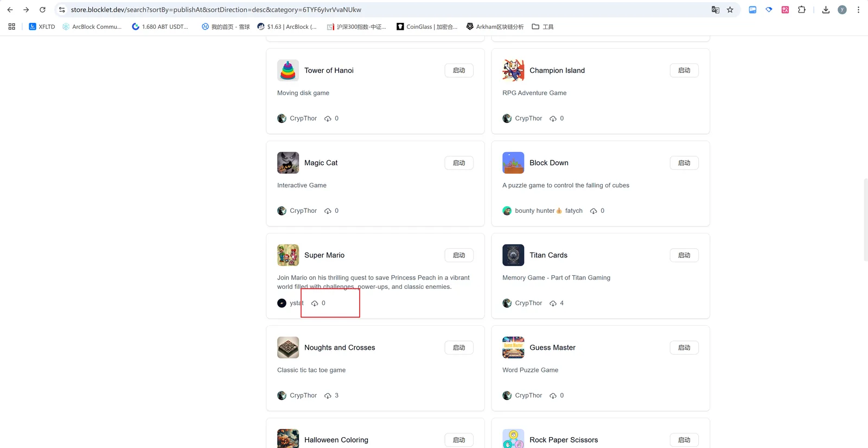Launch Tower of Hanoi with 启动 button
This screenshot has width=868, height=448.
click(x=459, y=71)
